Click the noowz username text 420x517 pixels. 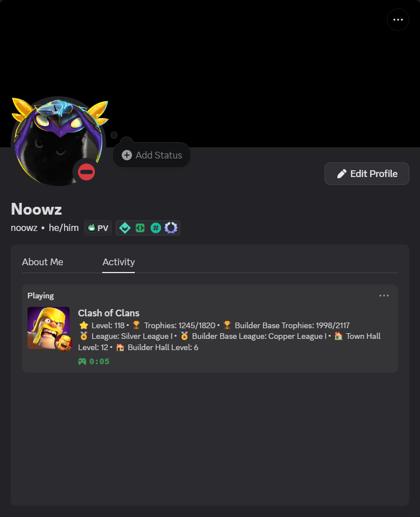[x=24, y=228]
